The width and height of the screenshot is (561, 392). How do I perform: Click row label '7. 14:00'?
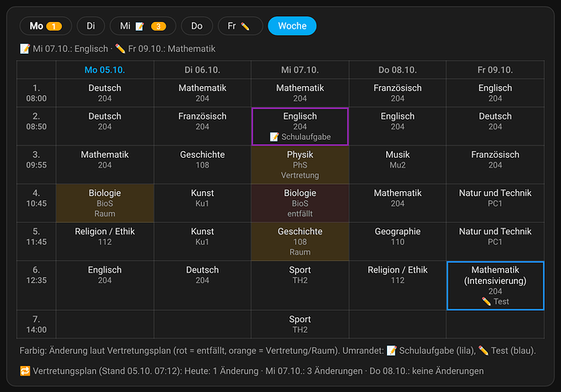(36, 324)
